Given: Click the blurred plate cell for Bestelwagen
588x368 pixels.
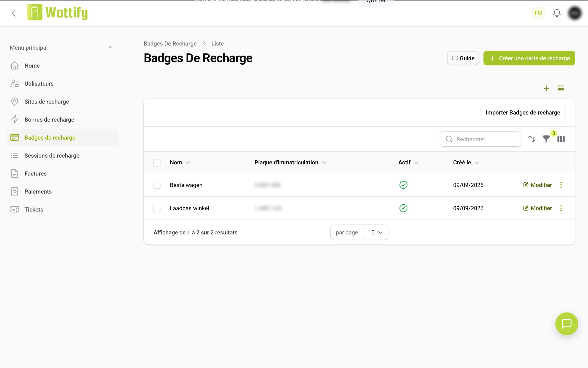Looking at the screenshot, I should pyautogui.click(x=268, y=185).
